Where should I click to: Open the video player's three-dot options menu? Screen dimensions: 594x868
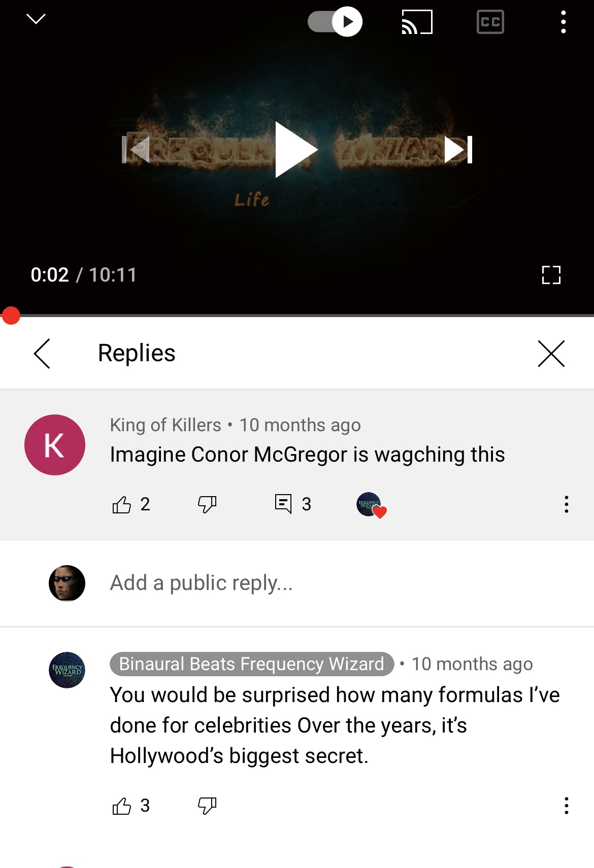(563, 22)
